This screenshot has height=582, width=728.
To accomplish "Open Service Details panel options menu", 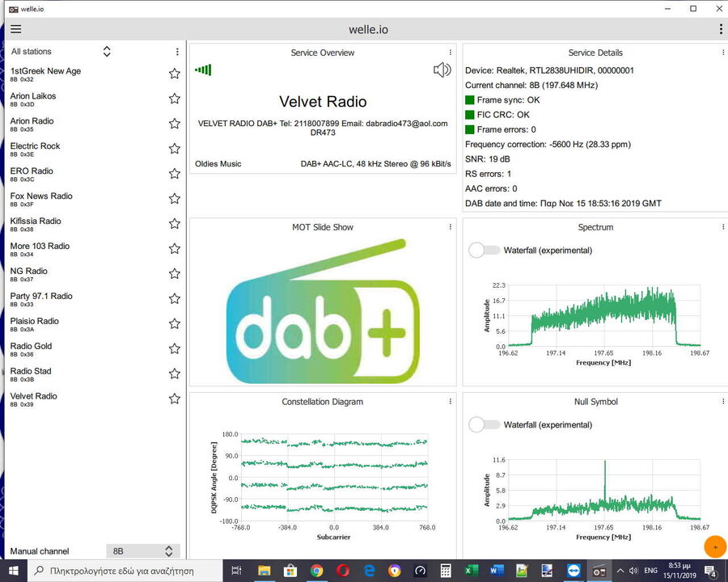I will pos(723,53).
